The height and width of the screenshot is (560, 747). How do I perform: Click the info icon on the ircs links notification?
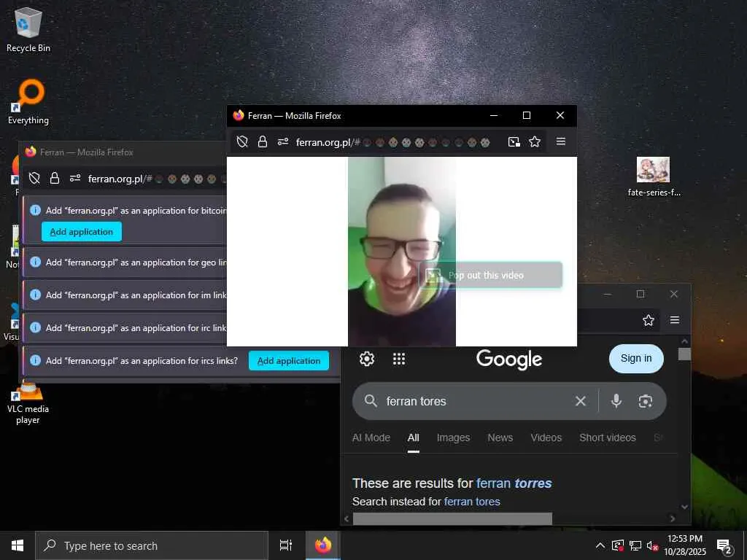(x=35, y=360)
